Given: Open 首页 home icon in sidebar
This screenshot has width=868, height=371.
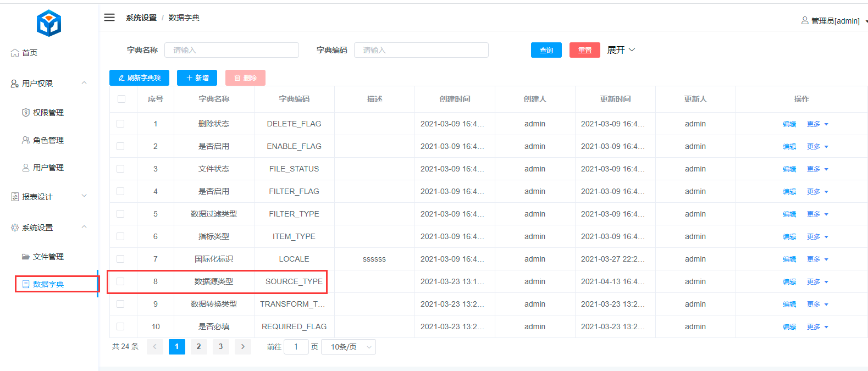Looking at the screenshot, I should 15,53.
